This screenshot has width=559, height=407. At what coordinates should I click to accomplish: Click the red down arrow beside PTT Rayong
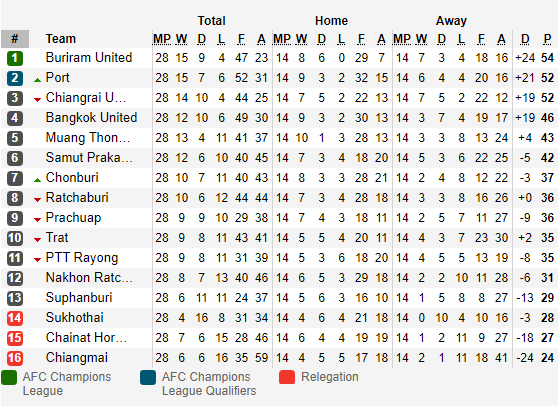tap(37, 260)
